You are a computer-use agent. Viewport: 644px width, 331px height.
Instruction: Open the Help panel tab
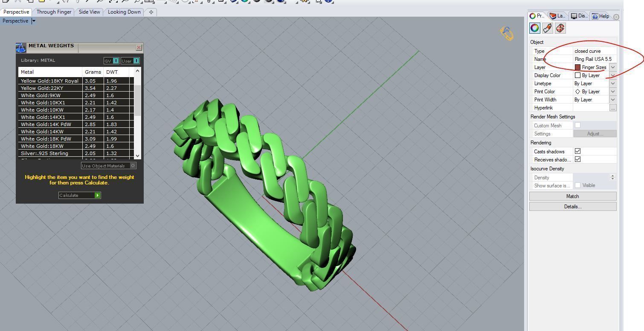(600, 16)
